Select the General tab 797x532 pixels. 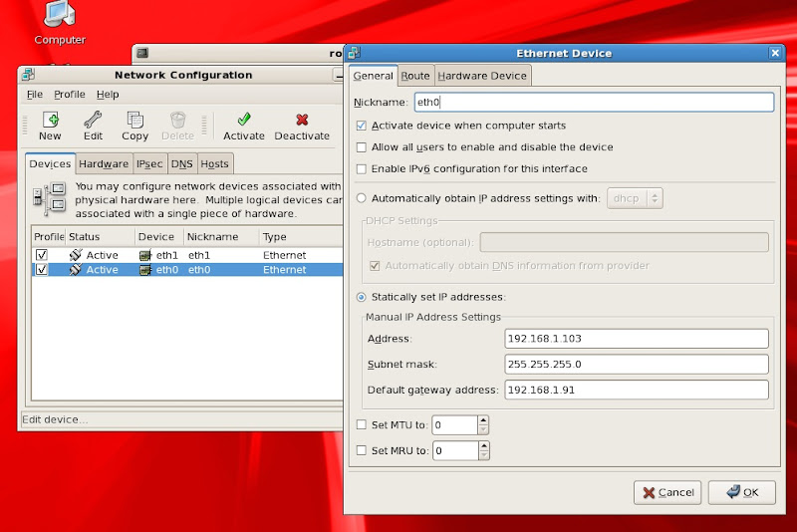(x=373, y=76)
